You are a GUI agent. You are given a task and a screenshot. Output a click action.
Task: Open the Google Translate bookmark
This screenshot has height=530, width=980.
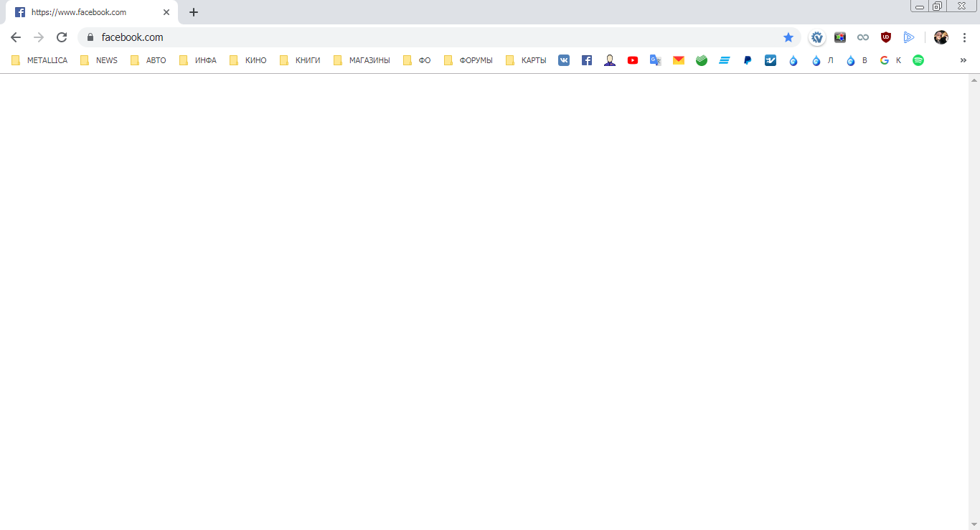[x=656, y=60]
